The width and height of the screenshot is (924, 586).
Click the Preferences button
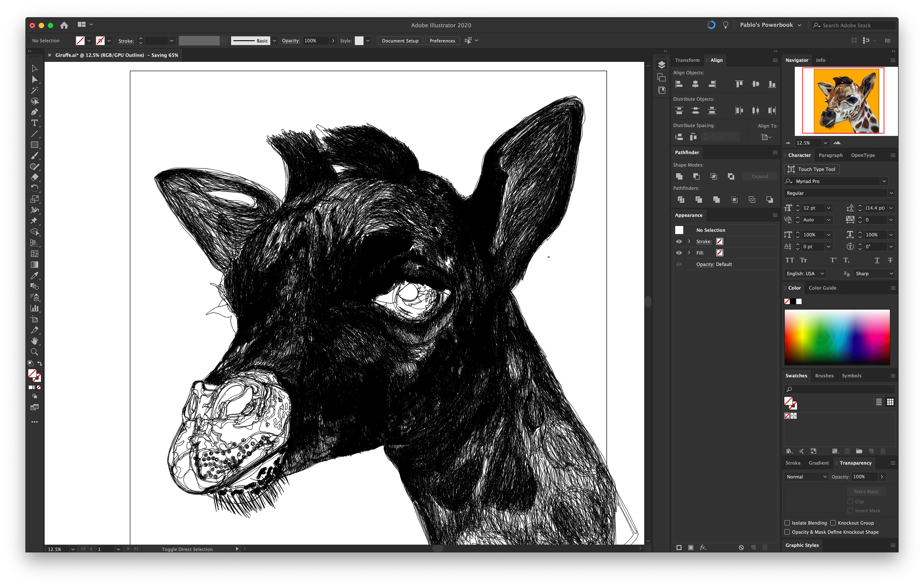(442, 41)
